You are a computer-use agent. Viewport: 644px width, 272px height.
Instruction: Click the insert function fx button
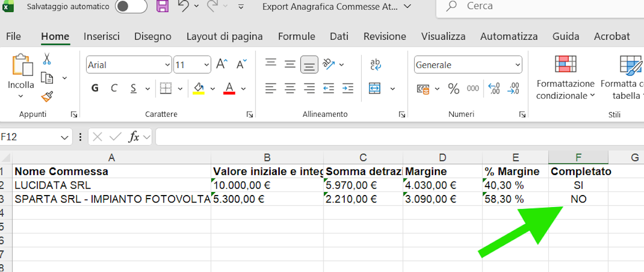click(133, 137)
